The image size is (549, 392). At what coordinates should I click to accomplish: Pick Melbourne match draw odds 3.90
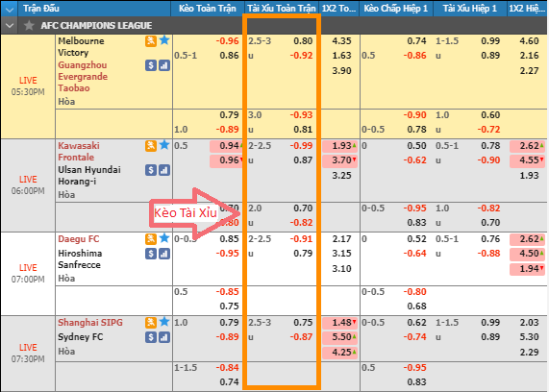point(341,71)
